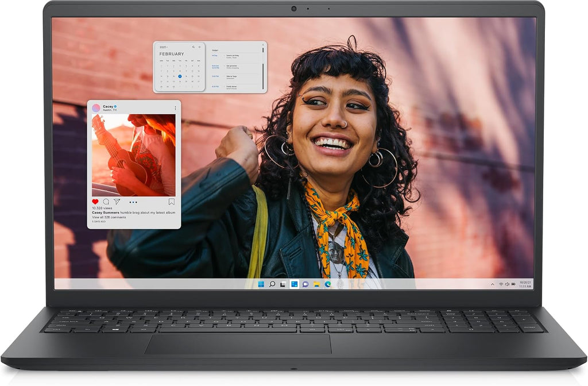Viewport: 588px width, 386px height.
Task: Select the carousel dots under the photo
Action: pyautogui.click(x=133, y=202)
